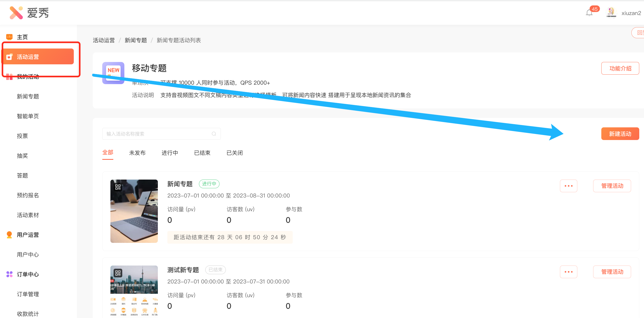The height and width of the screenshot is (318, 644).
Task: Click the search magnifier icon
Action: (x=214, y=134)
